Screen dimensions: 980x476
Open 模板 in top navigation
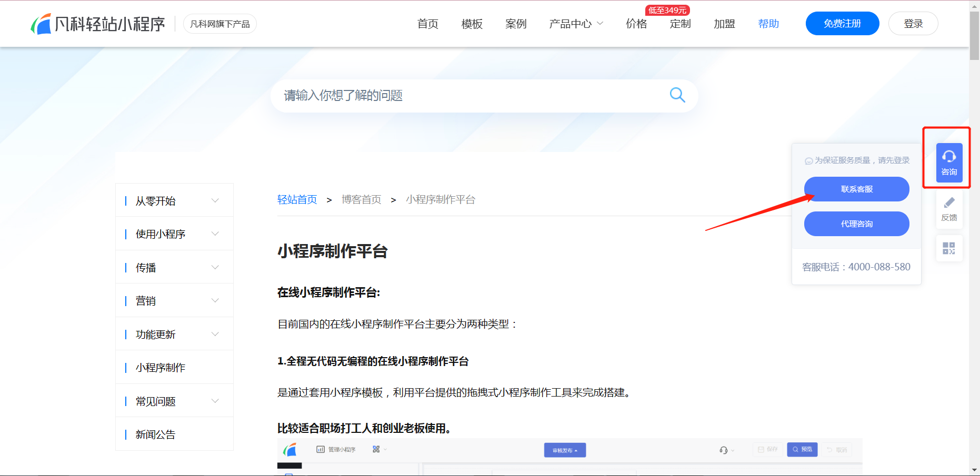coord(472,24)
